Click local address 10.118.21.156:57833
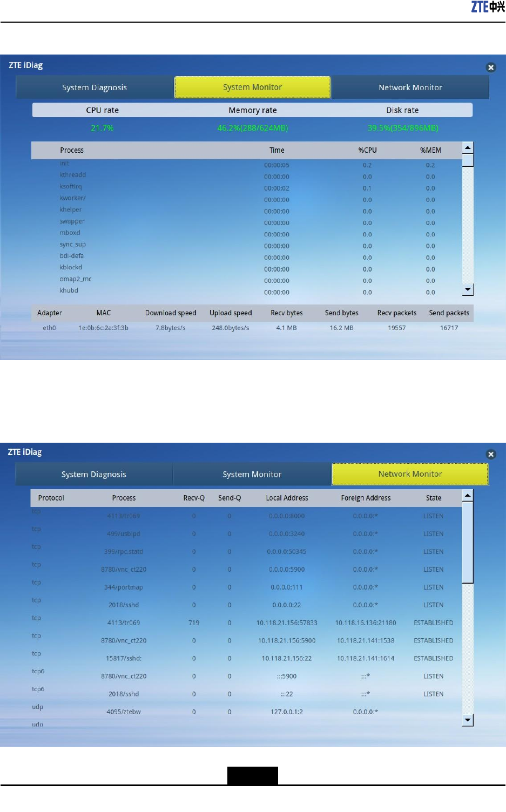506x812 pixels. (x=287, y=622)
